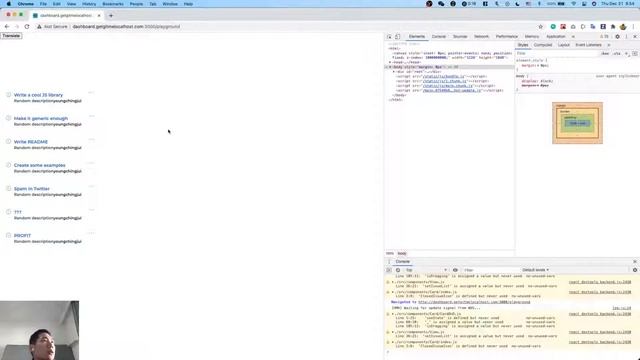Screen dimensions: 640x360
Task: Toggle the circle beside 'Make it generic enough'
Action: click(9, 118)
